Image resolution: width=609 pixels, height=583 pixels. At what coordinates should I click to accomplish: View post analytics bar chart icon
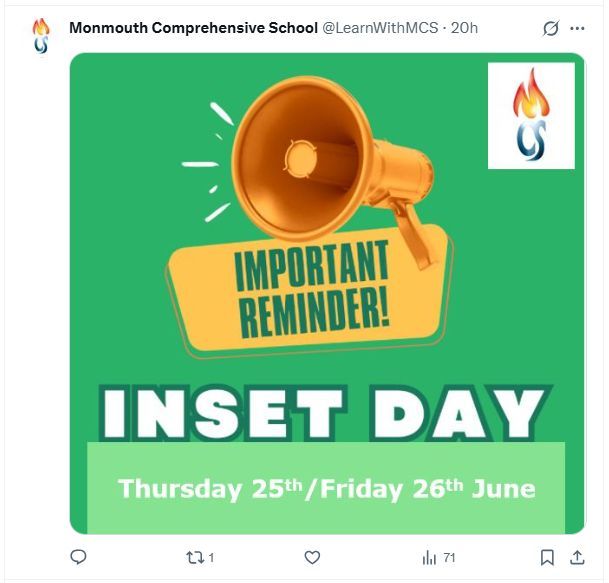pos(429,558)
